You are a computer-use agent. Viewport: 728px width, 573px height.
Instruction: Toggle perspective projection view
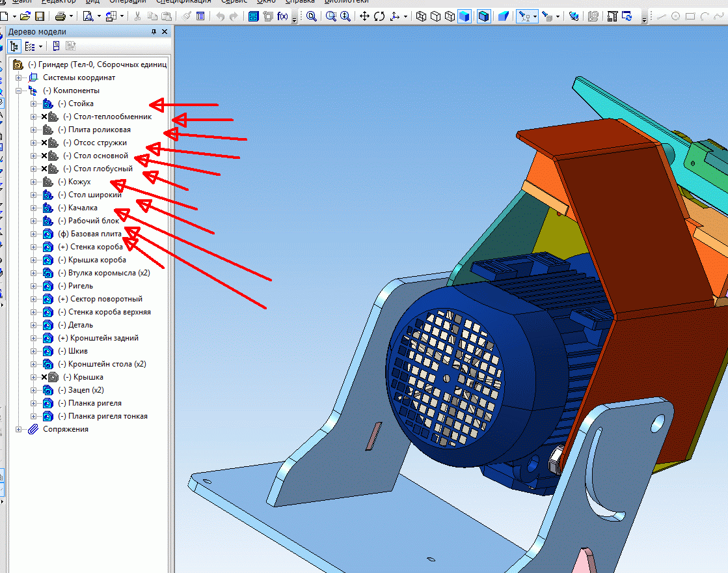tap(504, 16)
